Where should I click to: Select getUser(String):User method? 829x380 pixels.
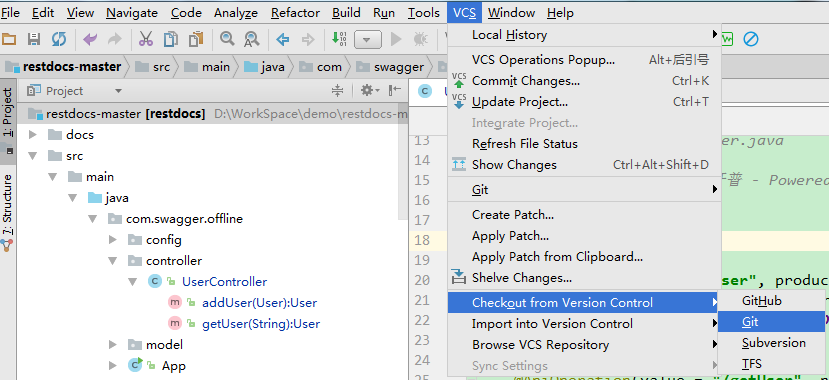261,323
